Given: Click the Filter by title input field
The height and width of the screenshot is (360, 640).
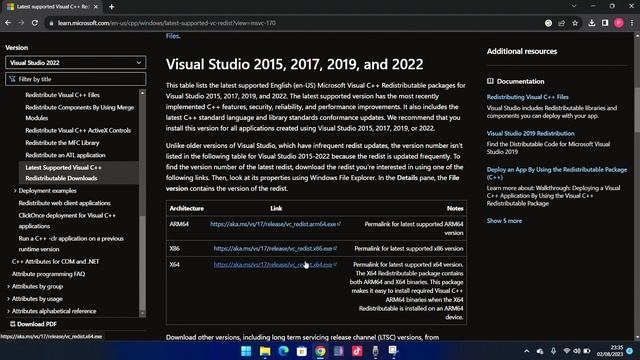Looking at the screenshot, I should point(76,79).
